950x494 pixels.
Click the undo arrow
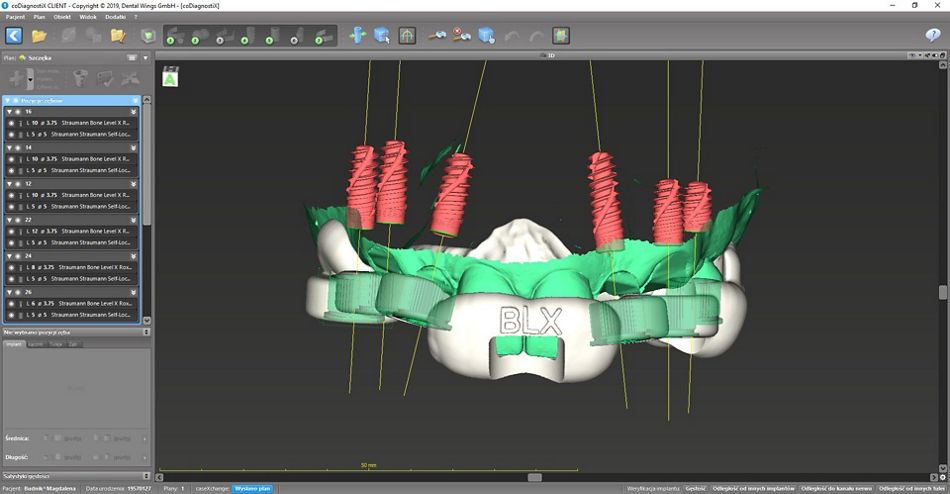512,36
